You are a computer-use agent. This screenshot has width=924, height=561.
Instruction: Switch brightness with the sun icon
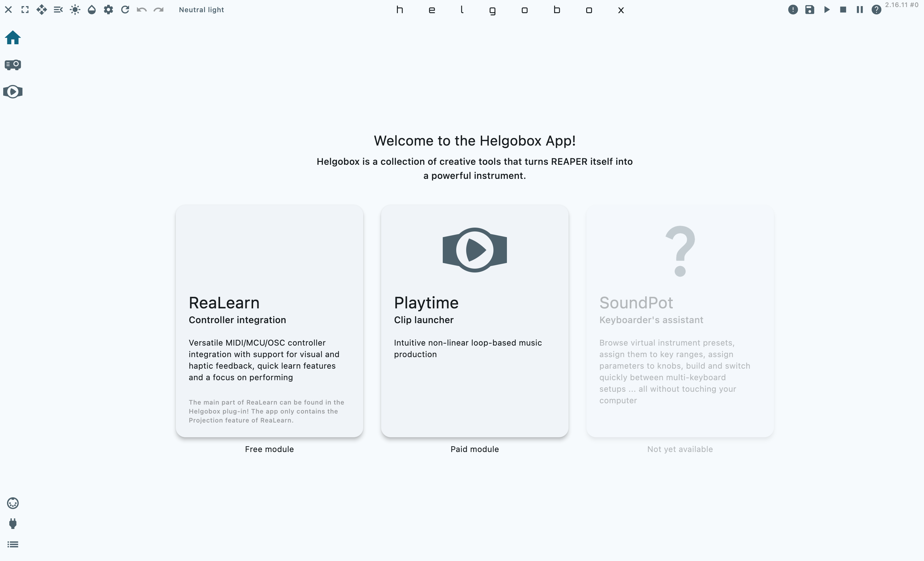[75, 10]
